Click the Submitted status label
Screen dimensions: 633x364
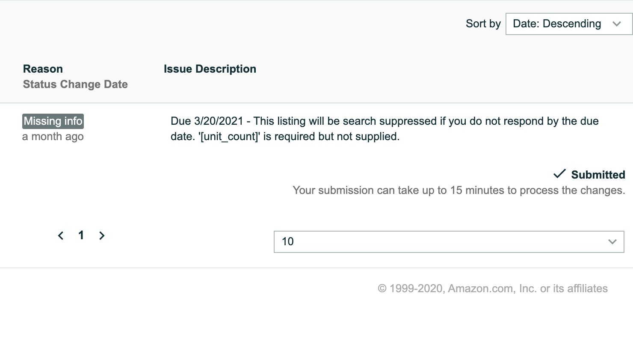point(598,175)
